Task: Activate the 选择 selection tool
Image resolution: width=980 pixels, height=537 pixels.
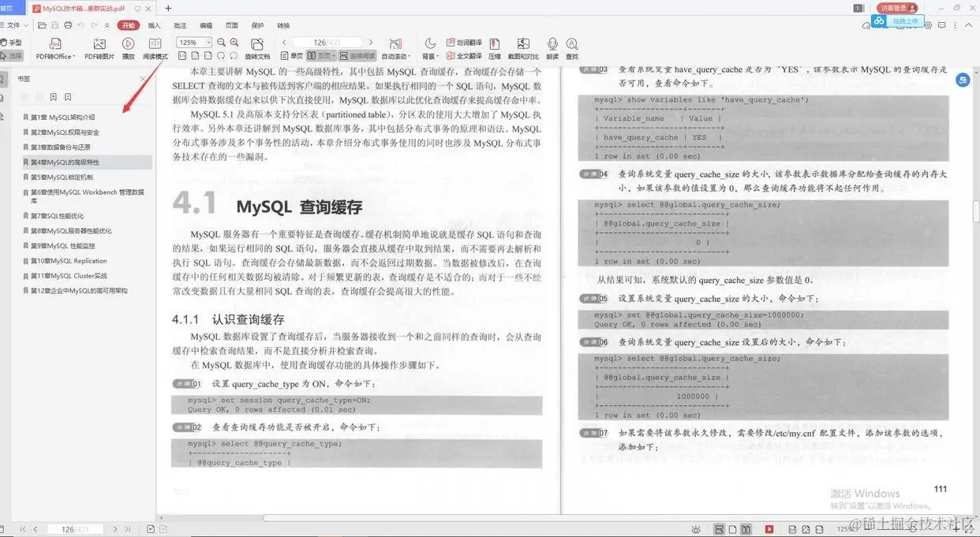Action: (x=12, y=56)
